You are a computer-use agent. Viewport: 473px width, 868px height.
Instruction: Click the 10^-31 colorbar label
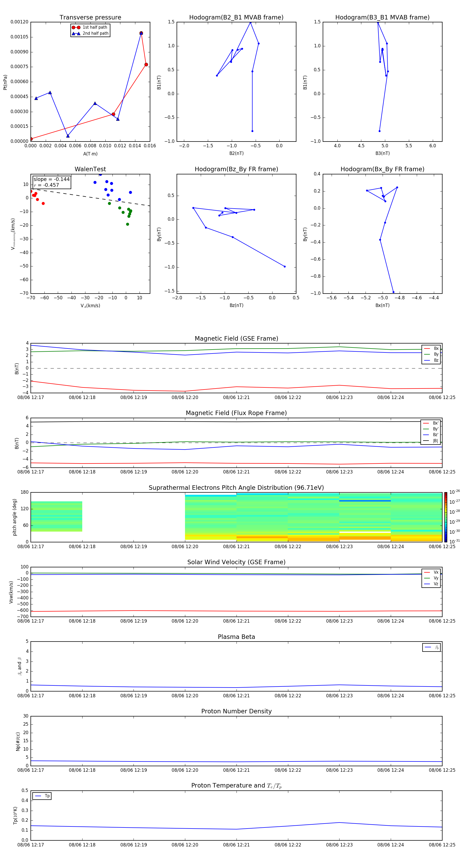455,542
